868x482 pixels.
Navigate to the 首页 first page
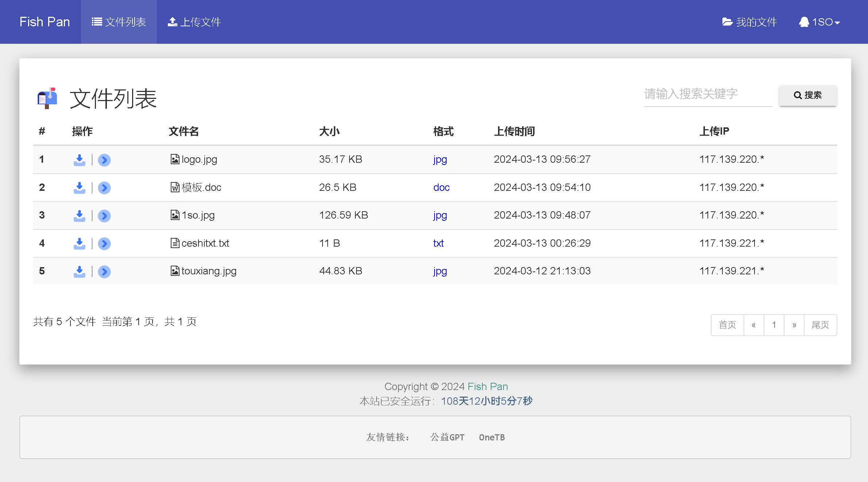(727, 324)
